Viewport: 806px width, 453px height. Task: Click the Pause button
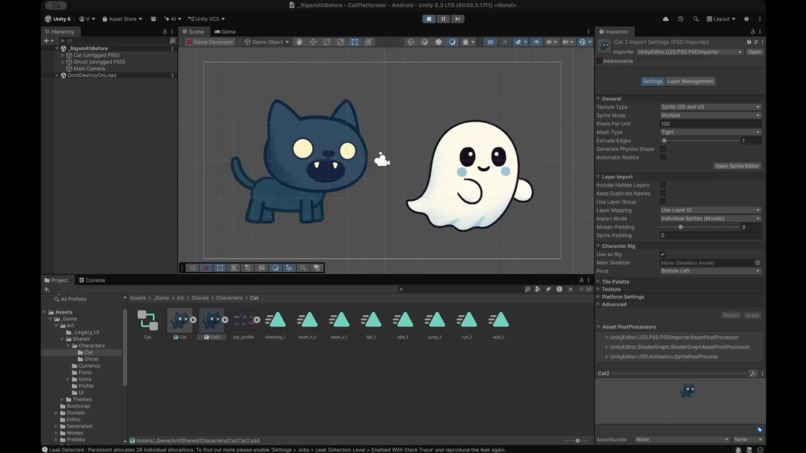[443, 19]
